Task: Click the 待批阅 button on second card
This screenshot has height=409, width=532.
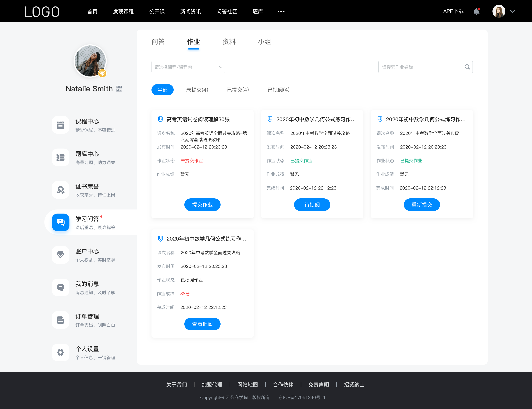Action: tap(312, 205)
